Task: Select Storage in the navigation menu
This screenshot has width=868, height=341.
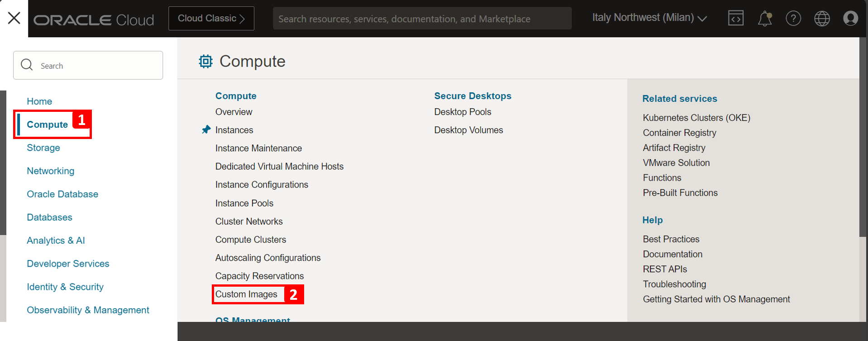Action: (x=43, y=148)
